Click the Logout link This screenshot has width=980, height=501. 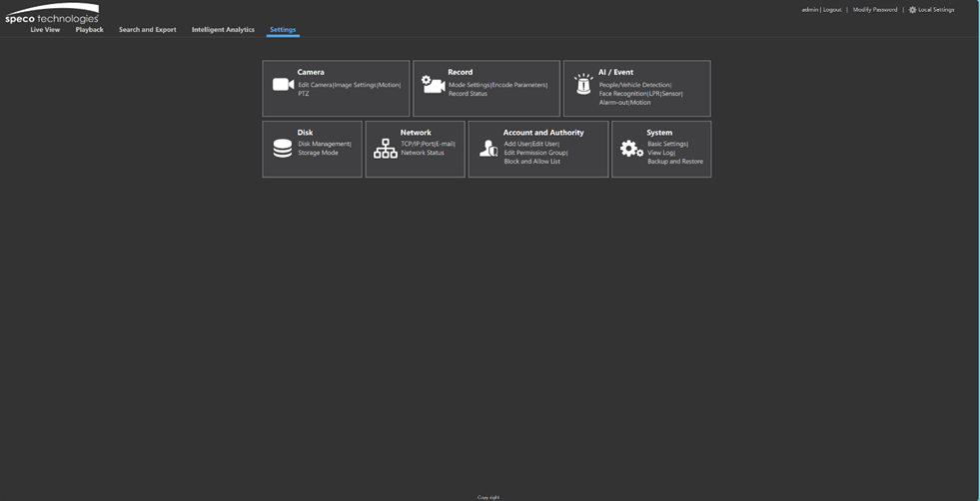[832, 10]
